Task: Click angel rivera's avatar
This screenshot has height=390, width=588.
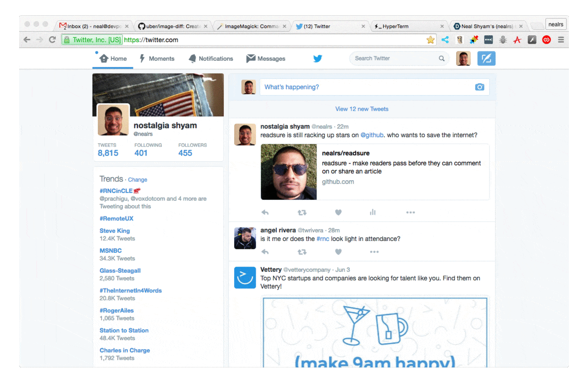Action: point(245,238)
